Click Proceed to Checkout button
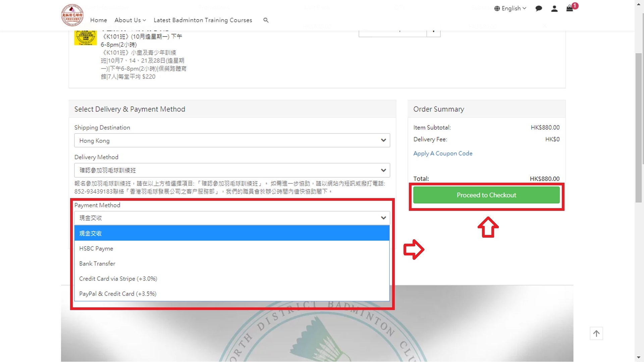The height and width of the screenshot is (362, 644). [x=486, y=195]
